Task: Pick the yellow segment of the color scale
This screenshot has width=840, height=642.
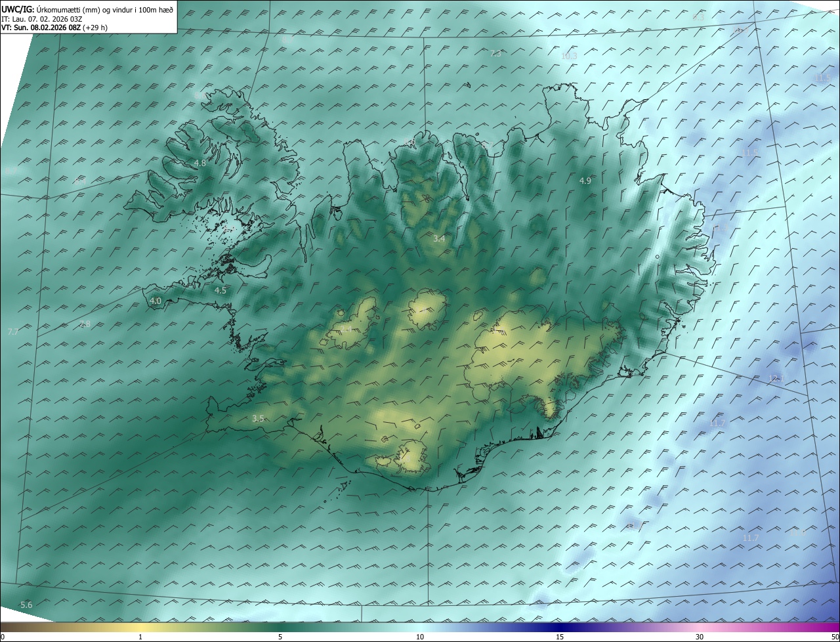Action: (141, 628)
